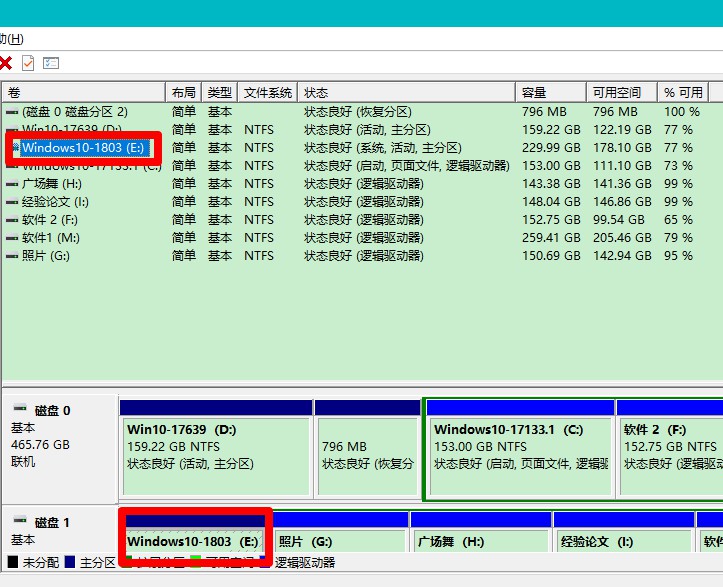
Task: Click the disk icon next to 磁盘 0
Action: click(20, 410)
